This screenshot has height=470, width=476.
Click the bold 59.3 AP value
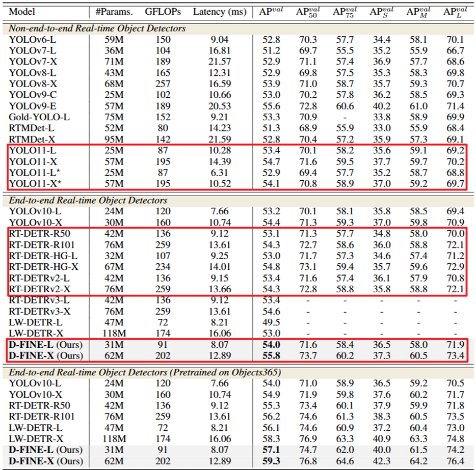271,461
